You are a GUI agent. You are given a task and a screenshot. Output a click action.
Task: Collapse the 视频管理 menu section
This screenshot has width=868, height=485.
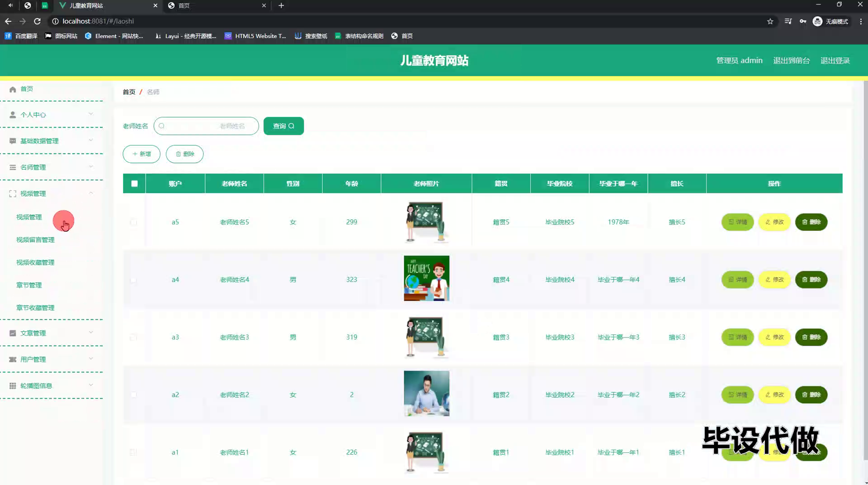91,193
